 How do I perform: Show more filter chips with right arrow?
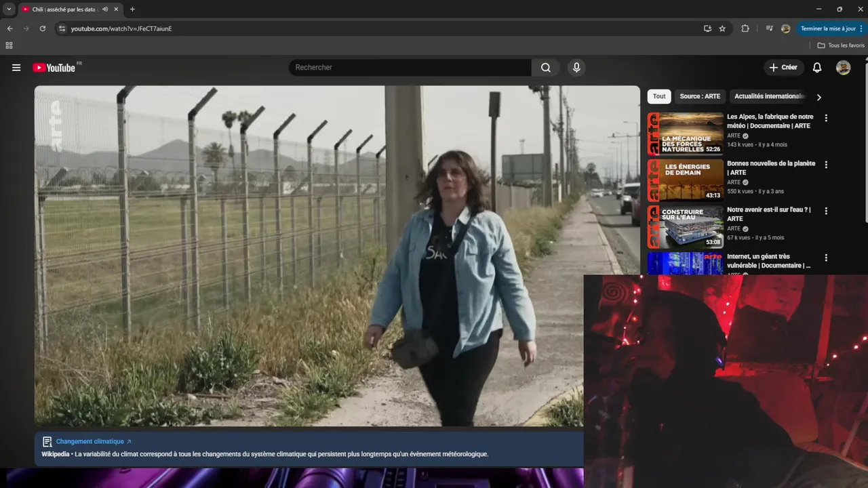(818, 97)
